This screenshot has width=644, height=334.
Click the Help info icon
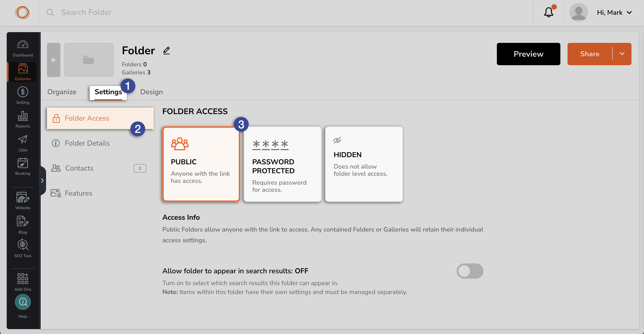click(x=23, y=302)
